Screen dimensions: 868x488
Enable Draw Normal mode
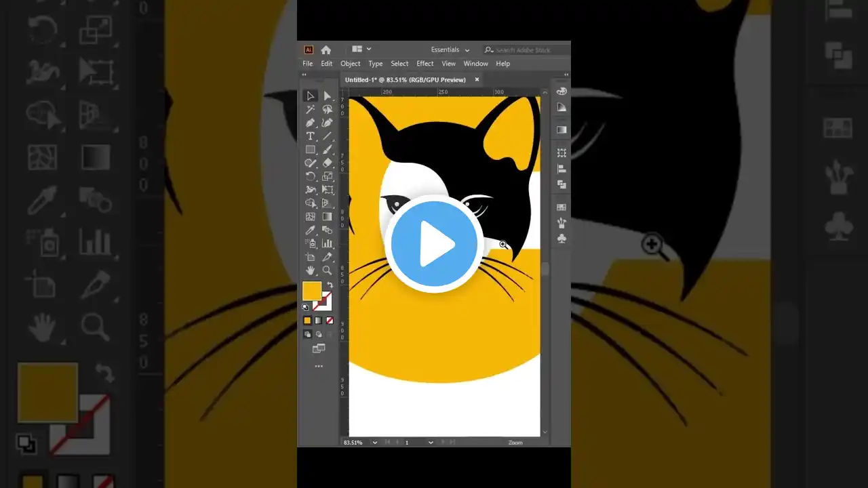tap(307, 334)
